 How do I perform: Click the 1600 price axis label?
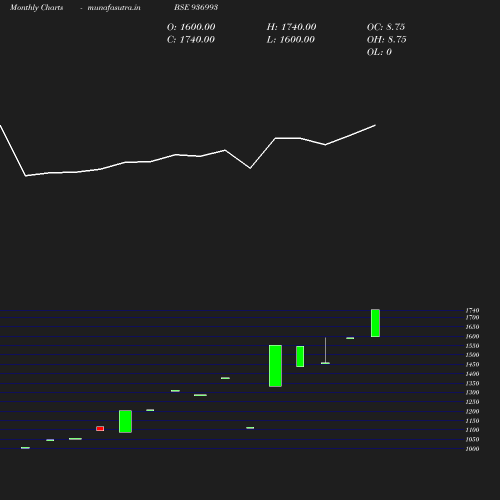[x=472, y=336]
